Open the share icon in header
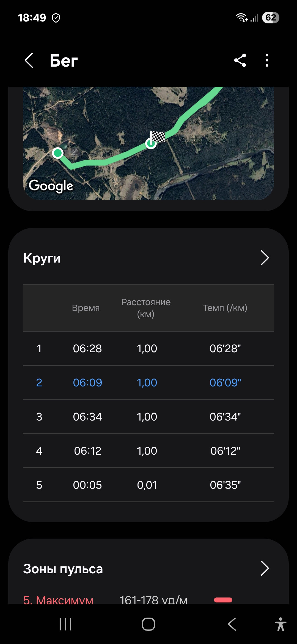Viewport: 297px width, 644px height. coord(240,60)
